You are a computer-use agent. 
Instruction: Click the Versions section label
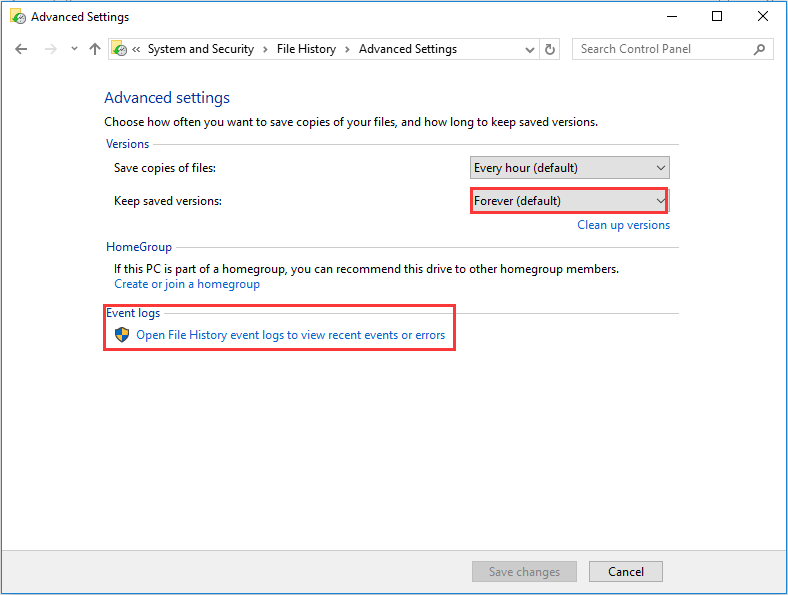coord(127,144)
